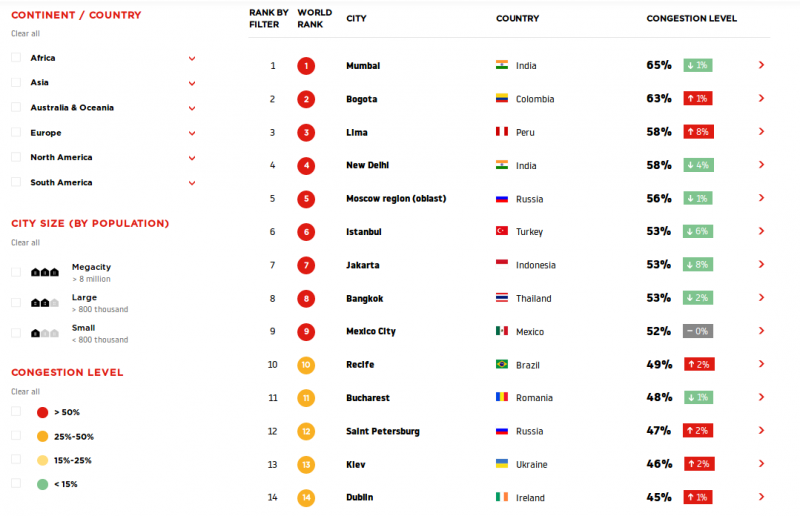800x516 pixels.
Task: Click the orange world rank 14 badge
Action: click(306, 498)
